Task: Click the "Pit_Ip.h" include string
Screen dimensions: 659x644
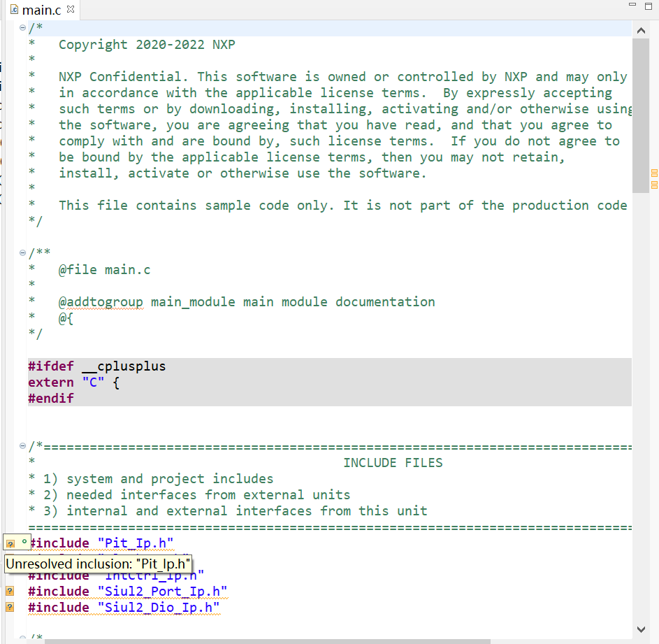Action: 136,543
